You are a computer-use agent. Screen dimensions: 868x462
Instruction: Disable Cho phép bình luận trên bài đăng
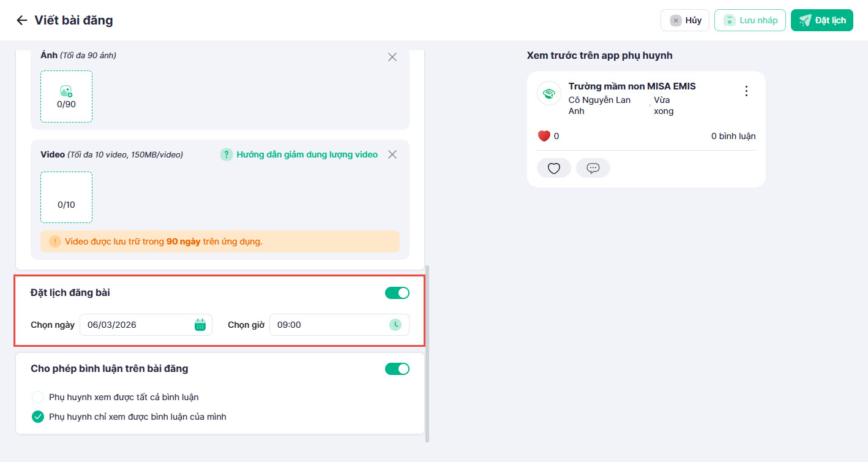click(397, 369)
